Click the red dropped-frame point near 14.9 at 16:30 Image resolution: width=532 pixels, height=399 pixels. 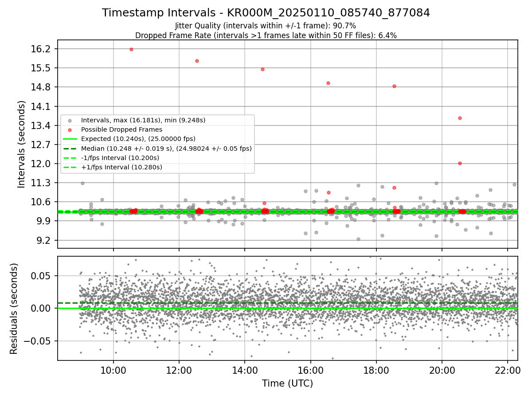click(x=328, y=83)
